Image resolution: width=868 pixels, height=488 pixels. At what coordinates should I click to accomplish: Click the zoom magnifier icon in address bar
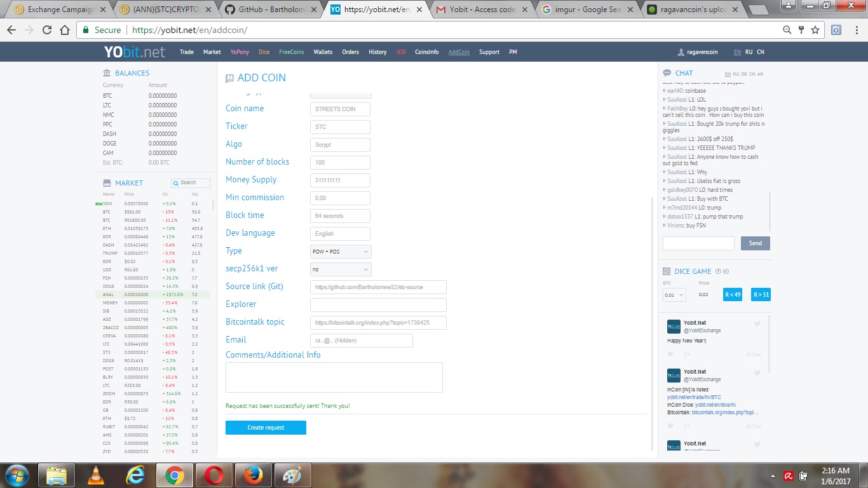787,30
